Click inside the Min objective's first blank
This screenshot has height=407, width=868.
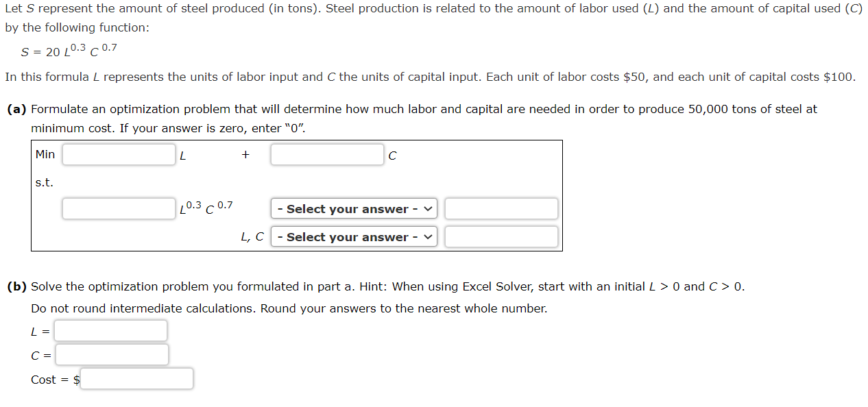[118, 154]
